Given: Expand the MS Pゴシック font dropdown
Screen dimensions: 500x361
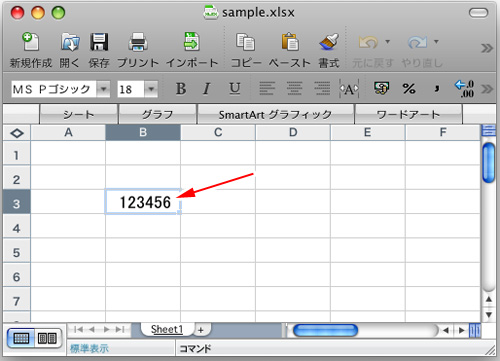Looking at the screenshot, I should point(103,89).
